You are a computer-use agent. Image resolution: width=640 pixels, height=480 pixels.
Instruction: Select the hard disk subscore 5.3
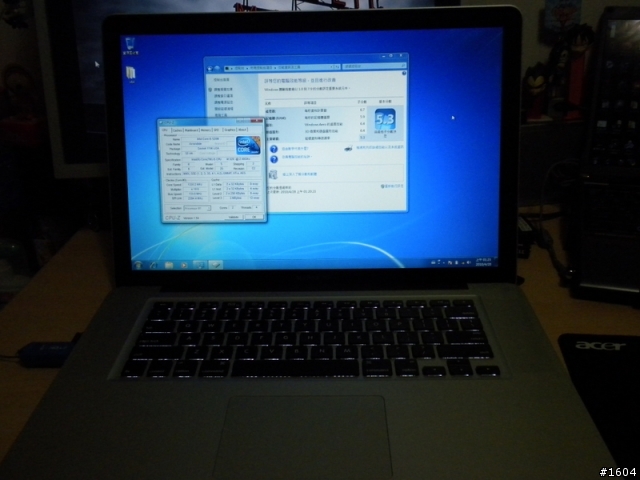point(362,138)
